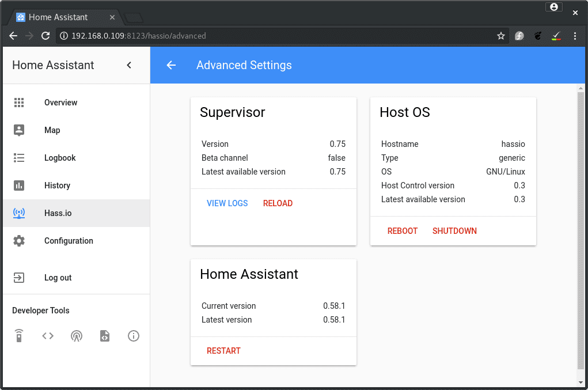The height and width of the screenshot is (390, 588).
Task: Go to Configuration in the sidebar
Action: coord(68,241)
